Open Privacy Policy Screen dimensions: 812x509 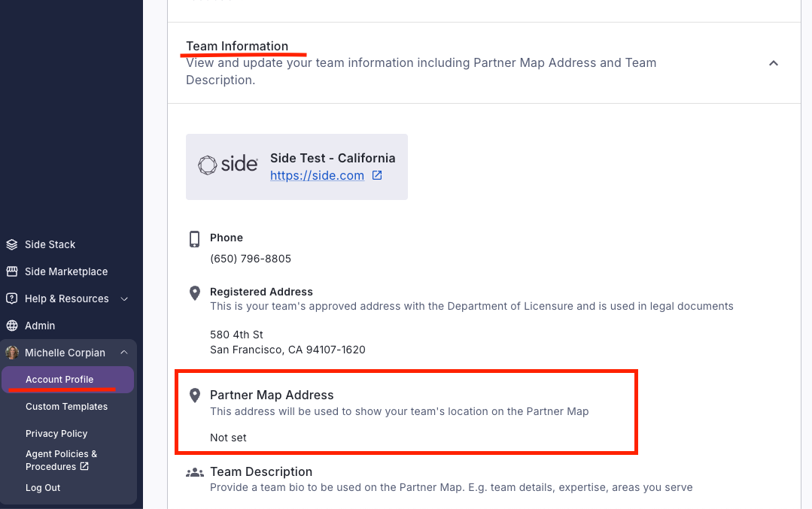(x=56, y=434)
